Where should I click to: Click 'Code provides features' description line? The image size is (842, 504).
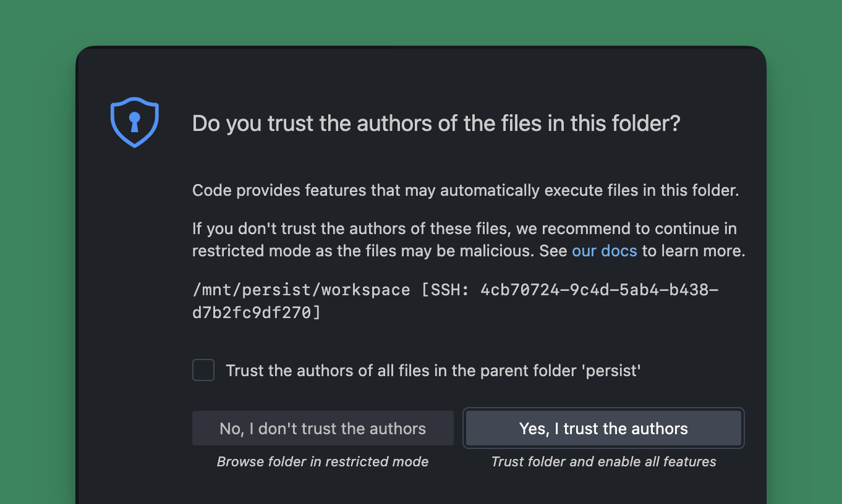click(466, 190)
